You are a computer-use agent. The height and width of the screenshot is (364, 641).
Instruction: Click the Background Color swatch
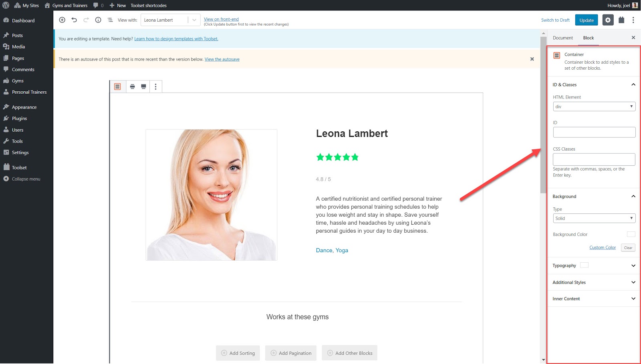tap(631, 234)
